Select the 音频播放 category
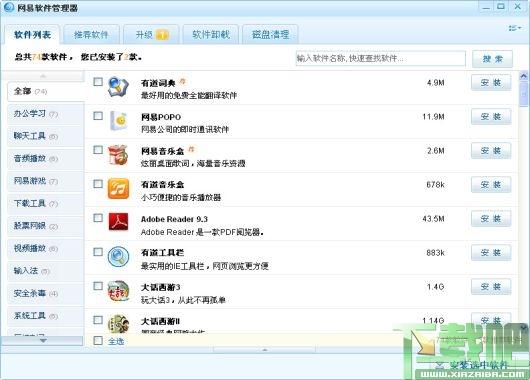Screen dimensions: 530x380 [45, 159]
